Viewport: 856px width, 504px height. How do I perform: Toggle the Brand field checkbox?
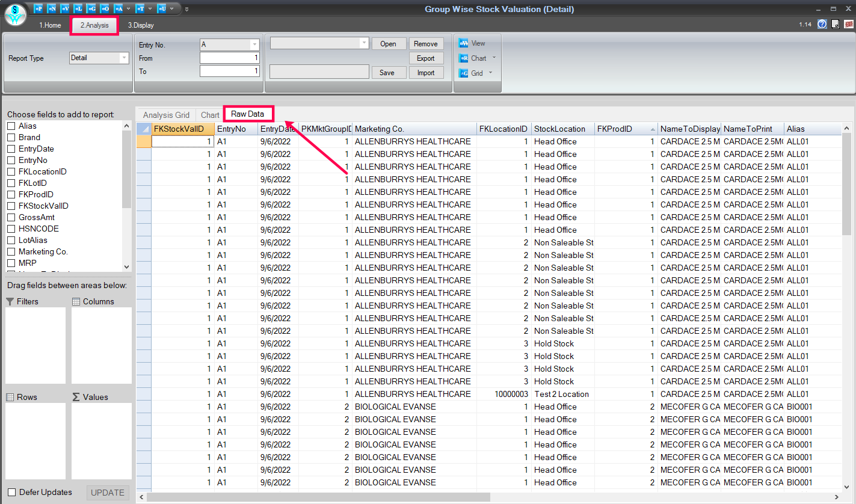(x=11, y=138)
